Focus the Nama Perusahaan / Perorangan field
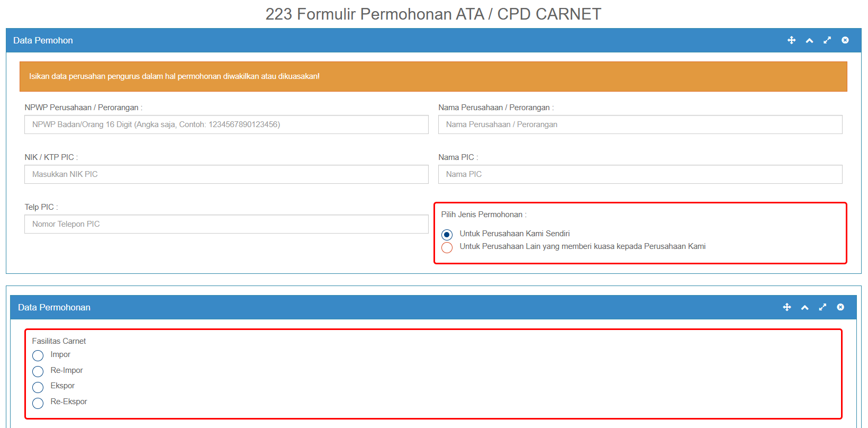Viewport: 868px width, 428px height. tap(640, 124)
